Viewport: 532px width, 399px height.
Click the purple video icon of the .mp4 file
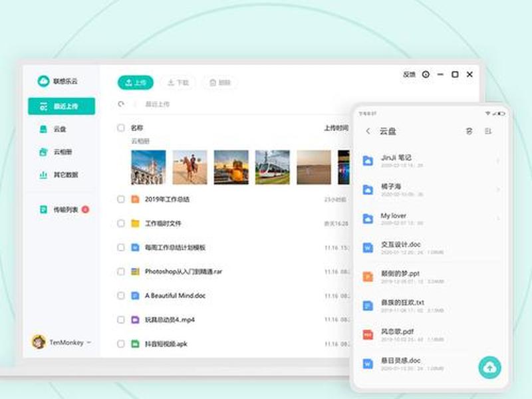[x=135, y=320]
